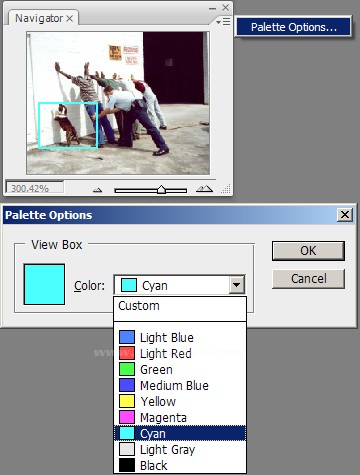The width and height of the screenshot is (360, 475).
Task: Choose Green from the color list
Action: pyautogui.click(x=180, y=369)
